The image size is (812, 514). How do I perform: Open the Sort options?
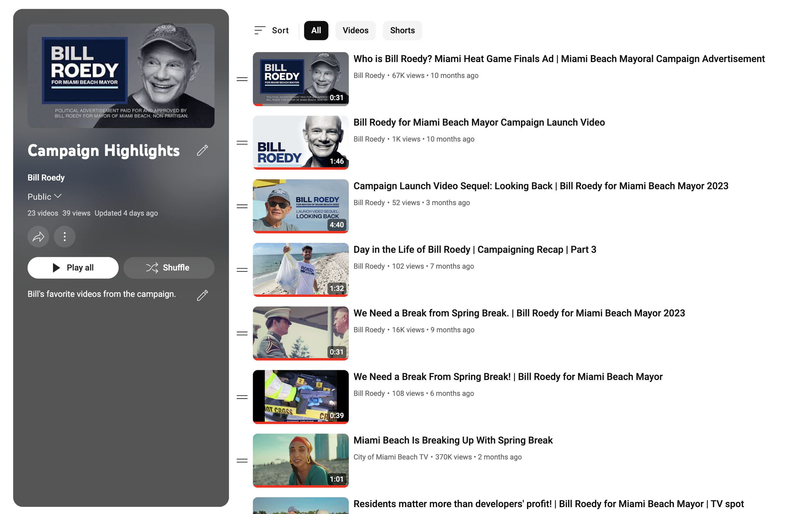(272, 30)
